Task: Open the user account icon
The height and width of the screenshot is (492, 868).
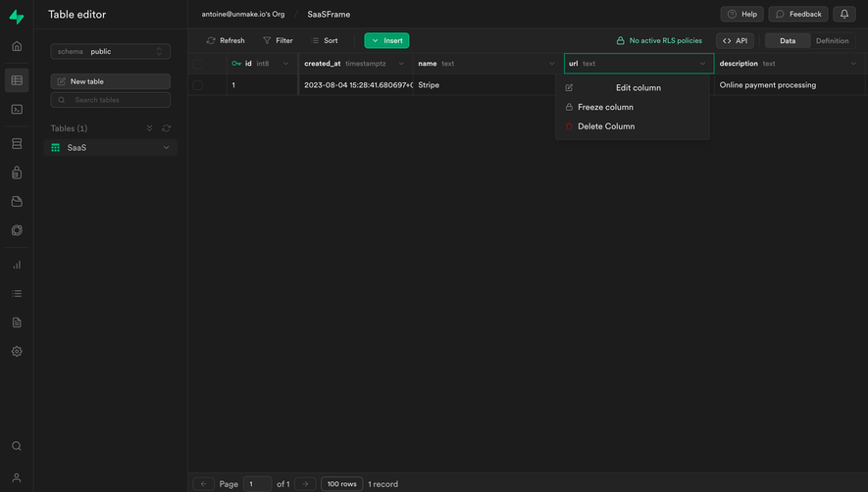Action: pos(17,477)
